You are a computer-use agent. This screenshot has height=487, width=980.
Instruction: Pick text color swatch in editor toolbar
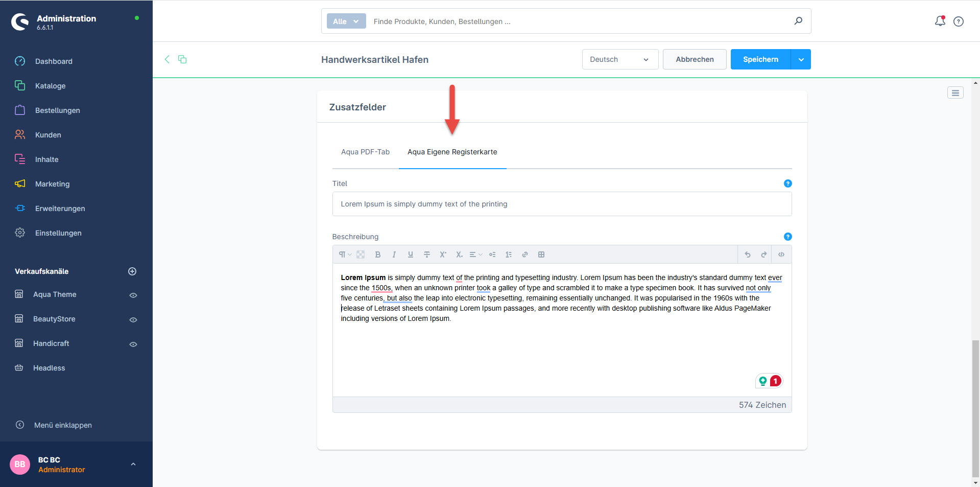click(x=361, y=254)
